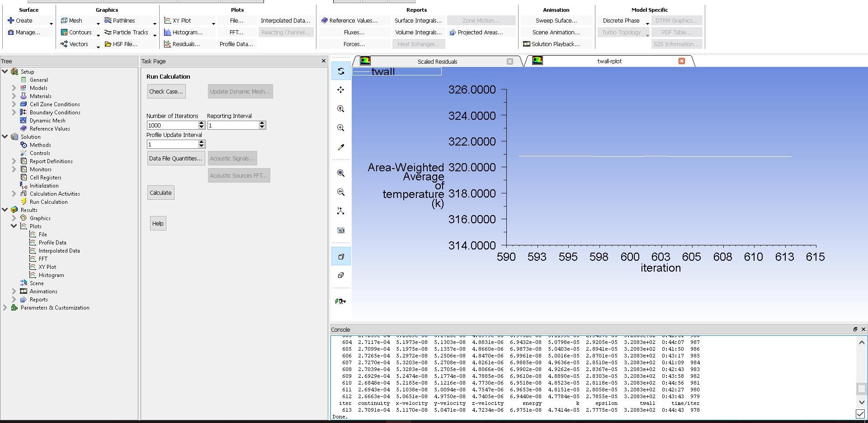
Task: Click the zoom out magnifier icon
Action: coord(341,192)
